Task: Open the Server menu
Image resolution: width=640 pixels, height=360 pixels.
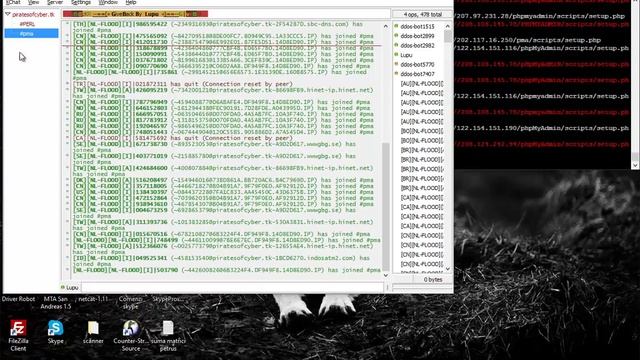Action: 55,2
